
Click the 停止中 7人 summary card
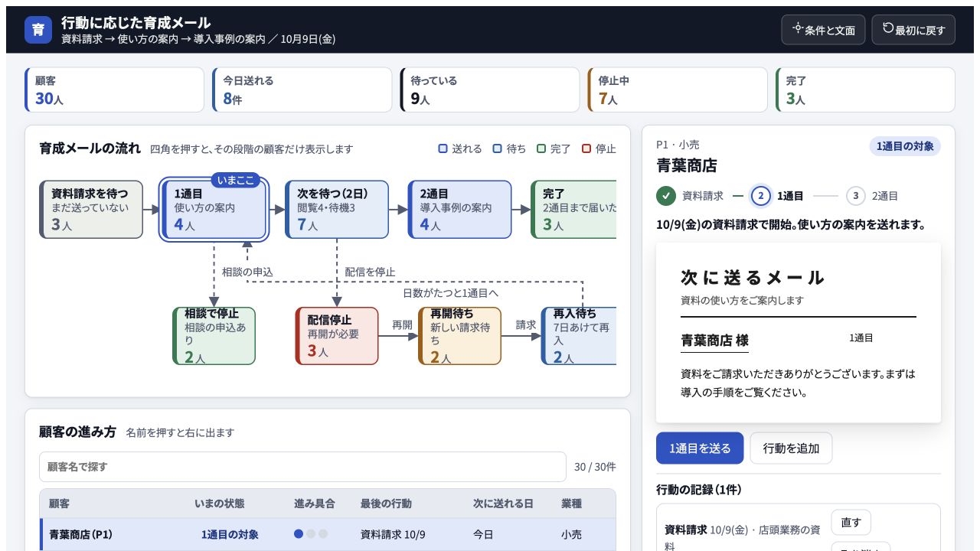coord(678,90)
